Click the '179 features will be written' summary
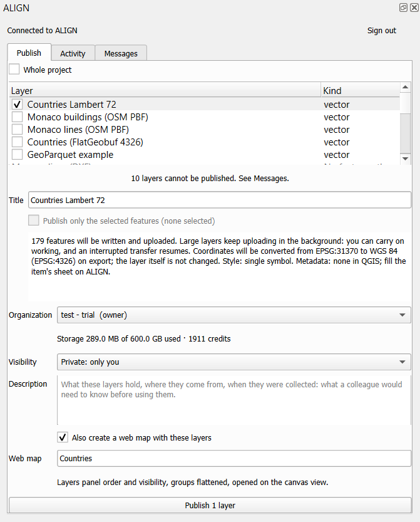 218,256
